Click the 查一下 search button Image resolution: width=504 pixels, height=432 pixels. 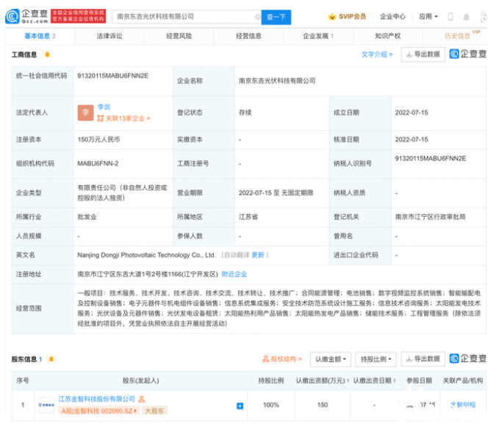277,16
